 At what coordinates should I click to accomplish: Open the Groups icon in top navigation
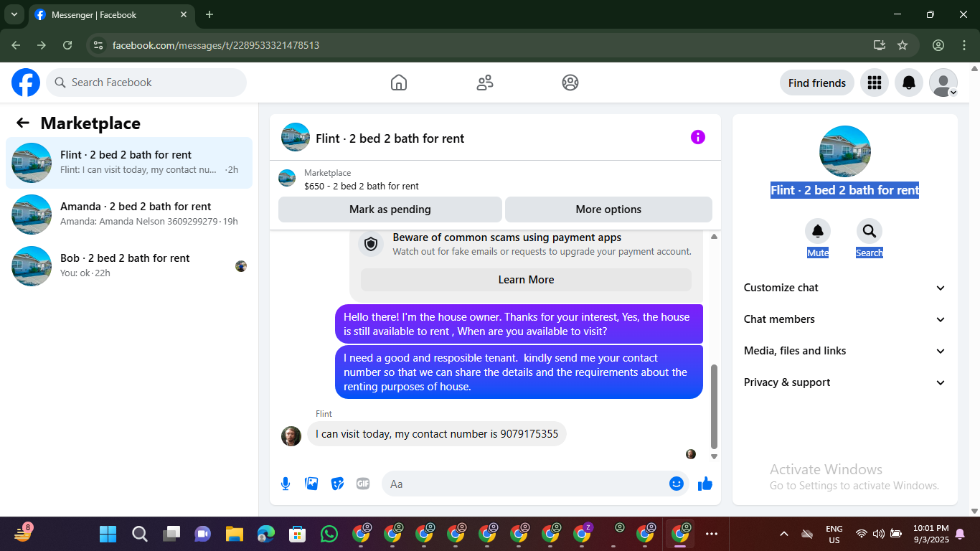tap(570, 83)
